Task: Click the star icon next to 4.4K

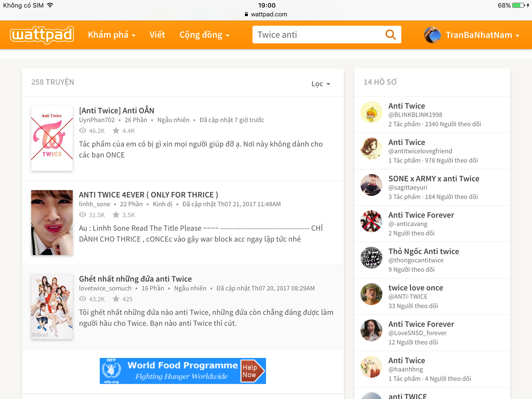Action: (116, 131)
